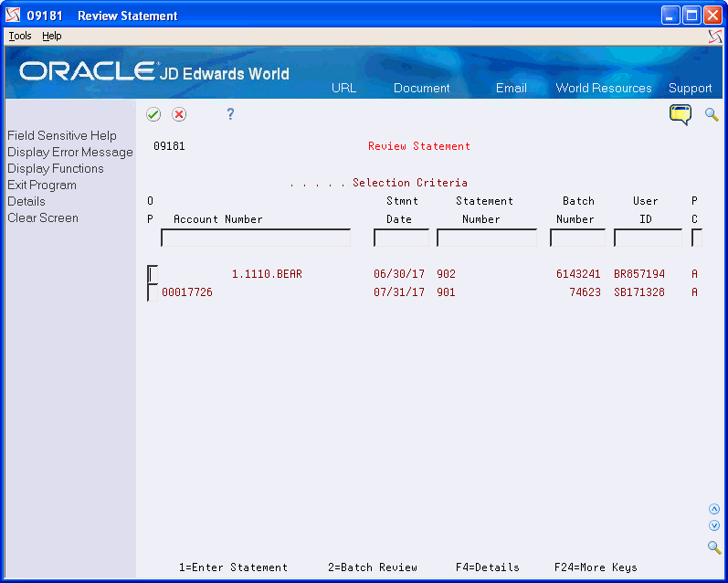Open the Help menu
This screenshot has height=583, width=728.
click(x=51, y=36)
